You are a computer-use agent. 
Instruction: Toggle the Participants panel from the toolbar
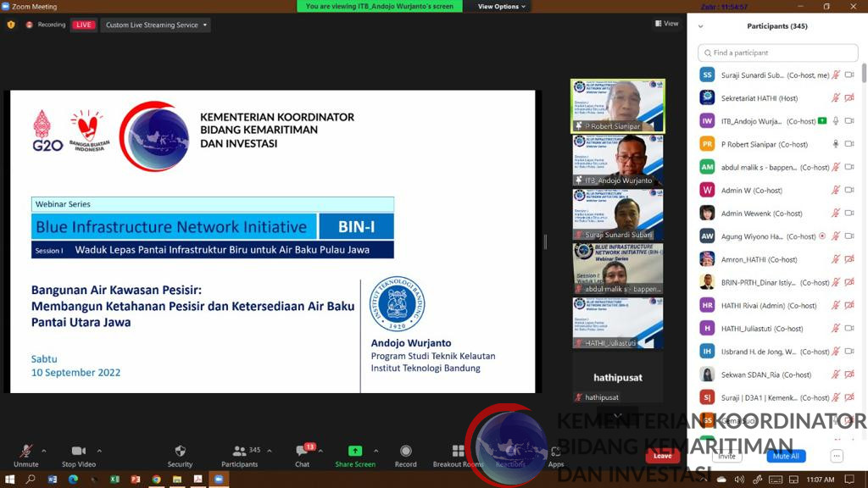pos(240,455)
